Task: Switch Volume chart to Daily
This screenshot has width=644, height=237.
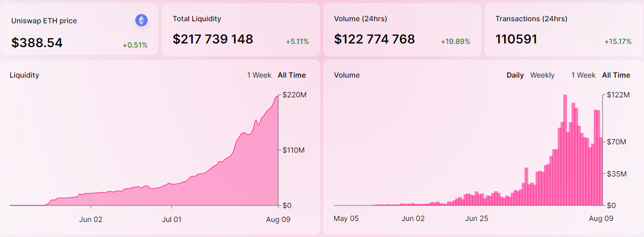Action: point(515,75)
